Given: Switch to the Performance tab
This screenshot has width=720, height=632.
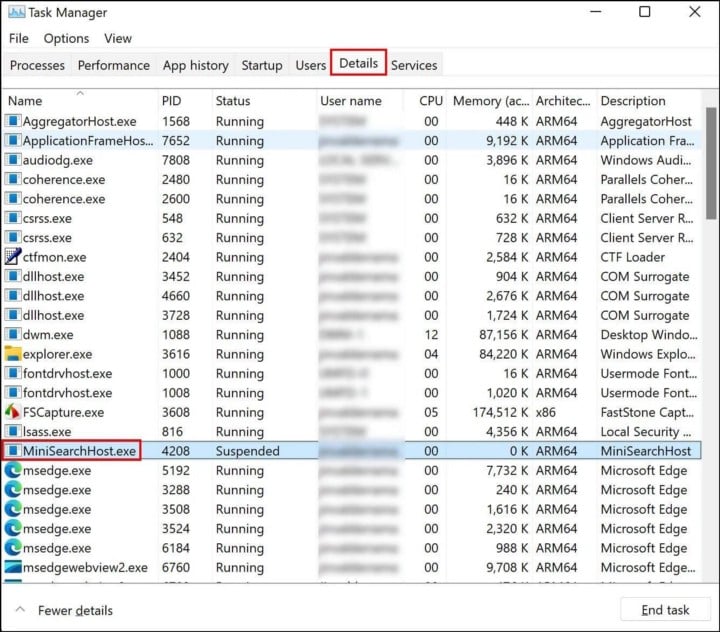Looking at the screenshot, I should click(x=114, y=65).
